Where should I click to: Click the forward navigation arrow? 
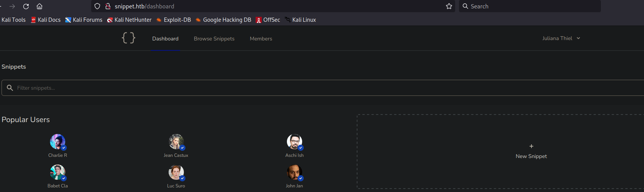(x=12, y=6)
